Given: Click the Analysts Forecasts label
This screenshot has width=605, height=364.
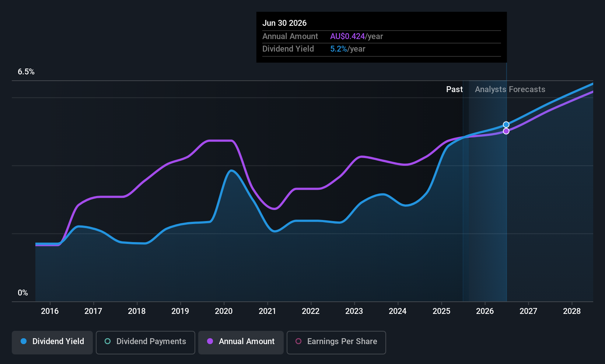Looking at the screenshot, I should (x=510, y=90).
